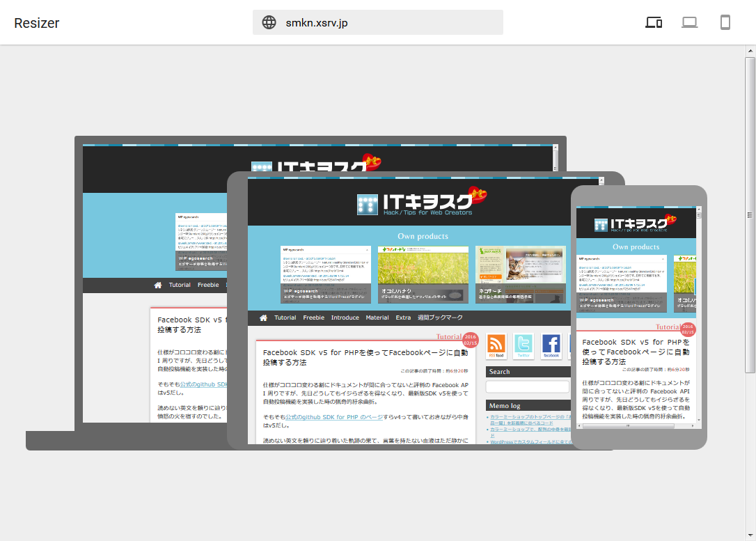Click the home icon in the tablet nav bar
The width and height of the screenshot is (756, 541).
click(x=263, y=317)
